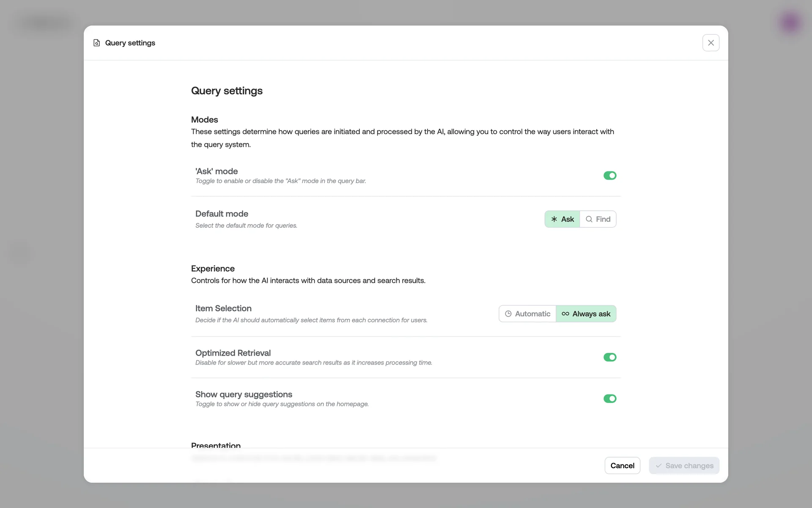Toggle Show query suggestions off

pyautogui.click(x=609, y=399)
